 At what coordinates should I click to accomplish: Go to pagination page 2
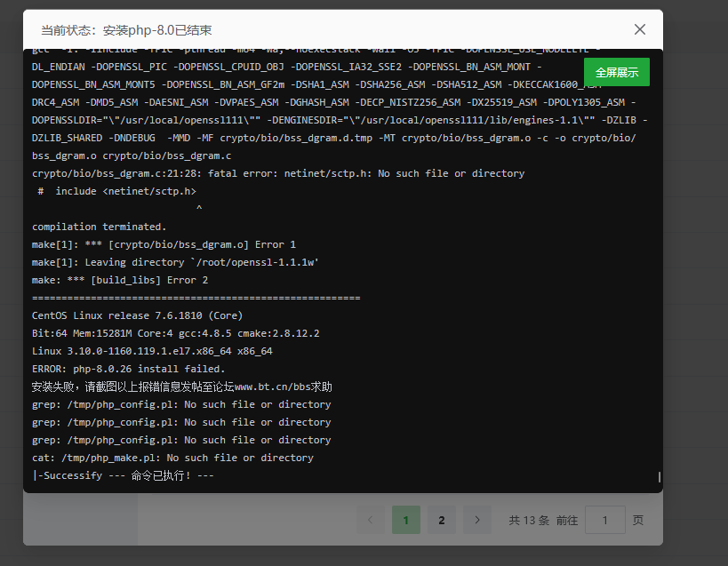(x=442, y=520)
